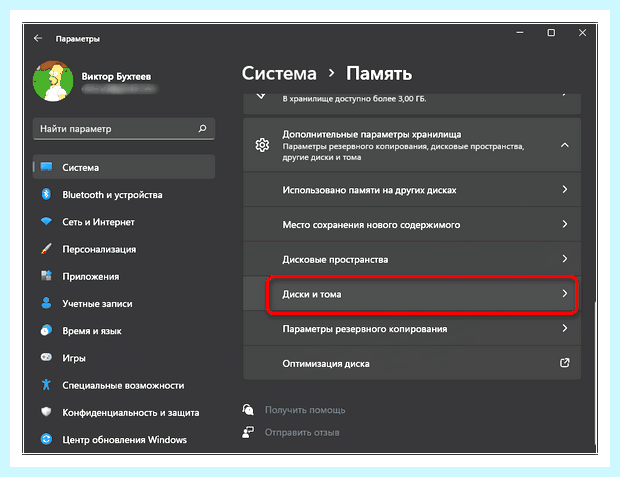Open the user profile avatar
Screen dimensions: 620x477
point(53,81)
